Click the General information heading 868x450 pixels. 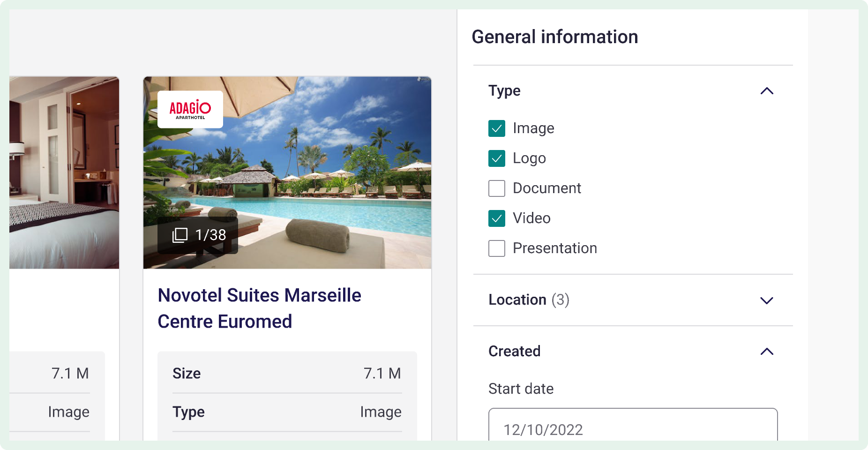click(x=555, y=37)
